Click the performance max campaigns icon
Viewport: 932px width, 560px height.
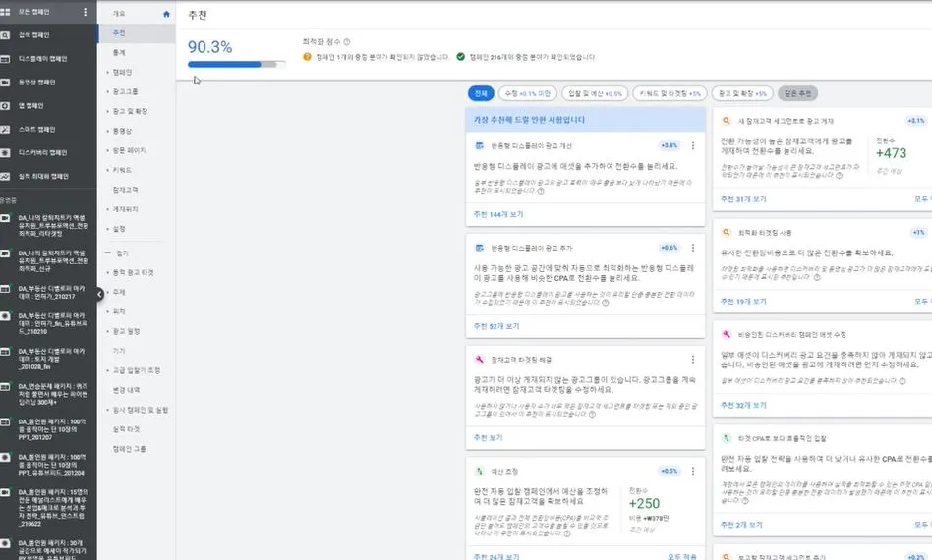point(5,177)
